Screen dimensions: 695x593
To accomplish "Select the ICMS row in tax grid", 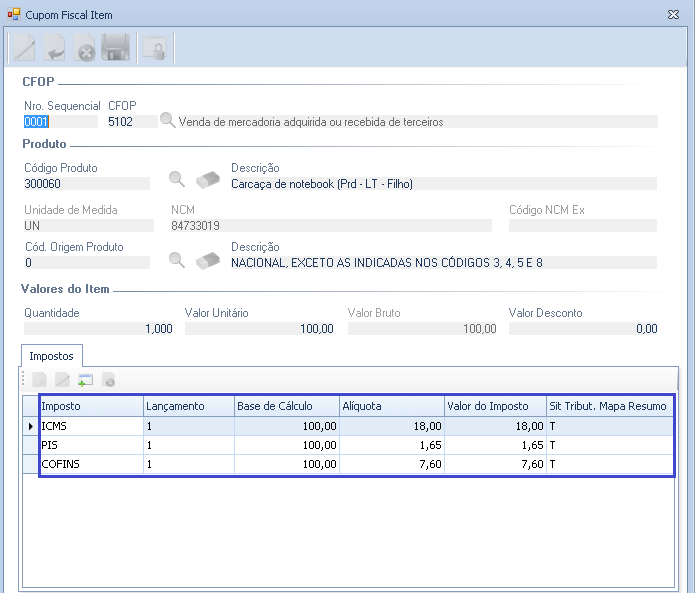I will (90, 426).
